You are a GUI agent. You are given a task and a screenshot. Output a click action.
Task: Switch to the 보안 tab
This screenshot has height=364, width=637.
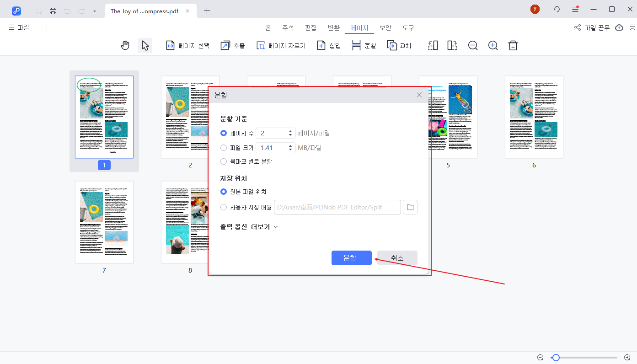click(385, 27)
